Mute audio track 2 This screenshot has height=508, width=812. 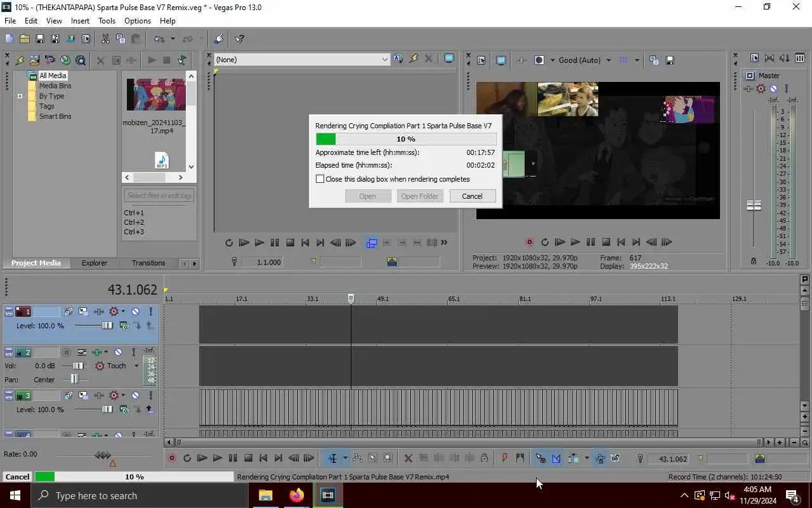pos(118,352)
